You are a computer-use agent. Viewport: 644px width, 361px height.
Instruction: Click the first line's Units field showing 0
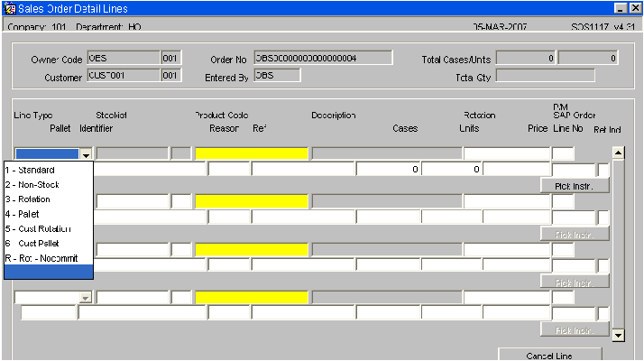(451, 169)
